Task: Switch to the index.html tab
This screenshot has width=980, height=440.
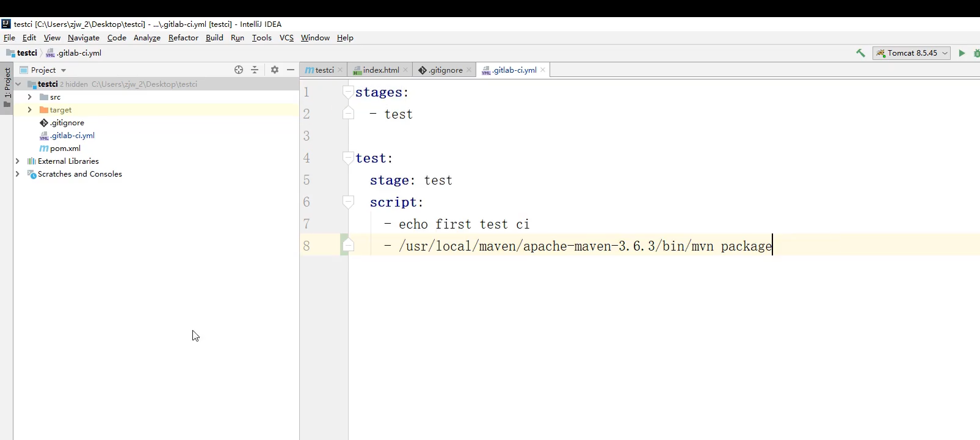Action: [380, 70]
